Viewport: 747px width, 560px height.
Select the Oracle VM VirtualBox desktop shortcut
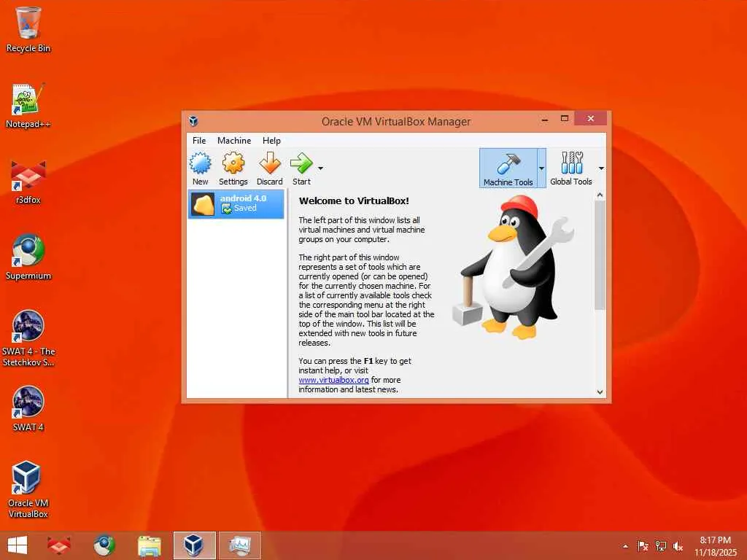28,489
